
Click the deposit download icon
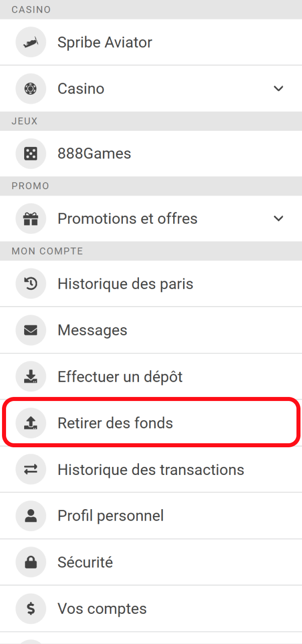tap(31, 376)
